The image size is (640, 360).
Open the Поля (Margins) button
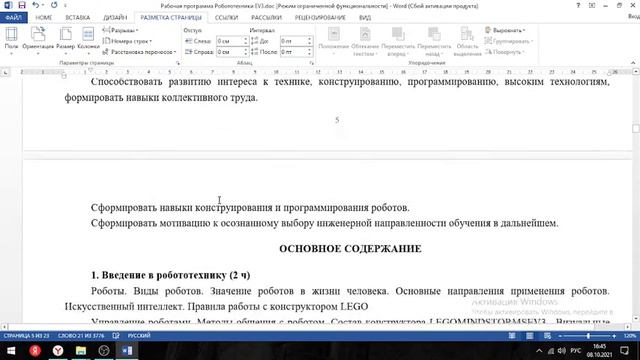click(x=11, y=40)
